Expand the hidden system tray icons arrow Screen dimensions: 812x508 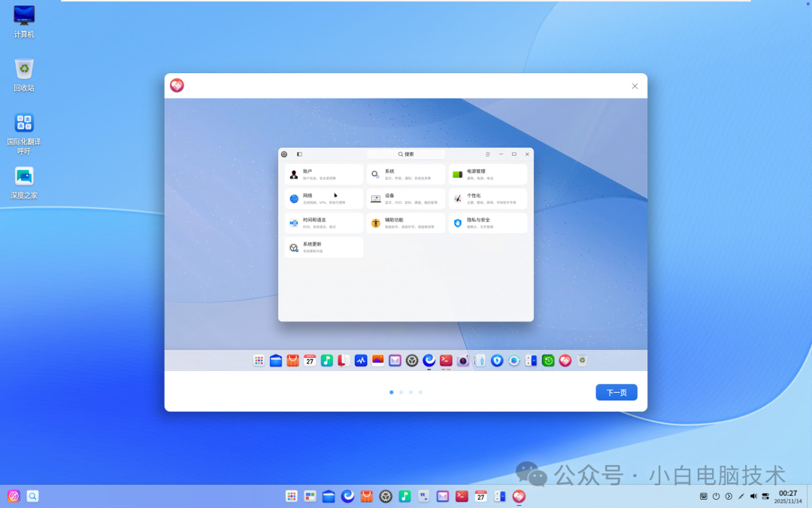point(727,496)
